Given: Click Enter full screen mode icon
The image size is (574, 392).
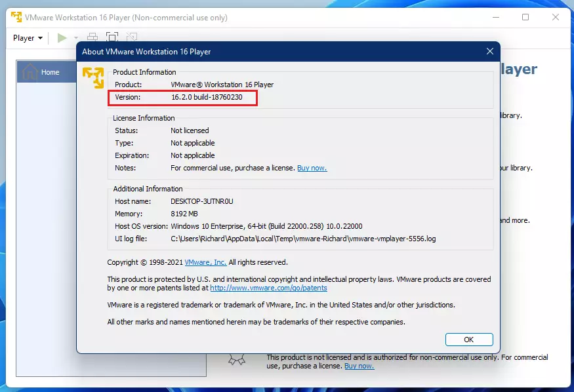Looking at the screenshot, I should pyautogui.click(x=112, y=37).
